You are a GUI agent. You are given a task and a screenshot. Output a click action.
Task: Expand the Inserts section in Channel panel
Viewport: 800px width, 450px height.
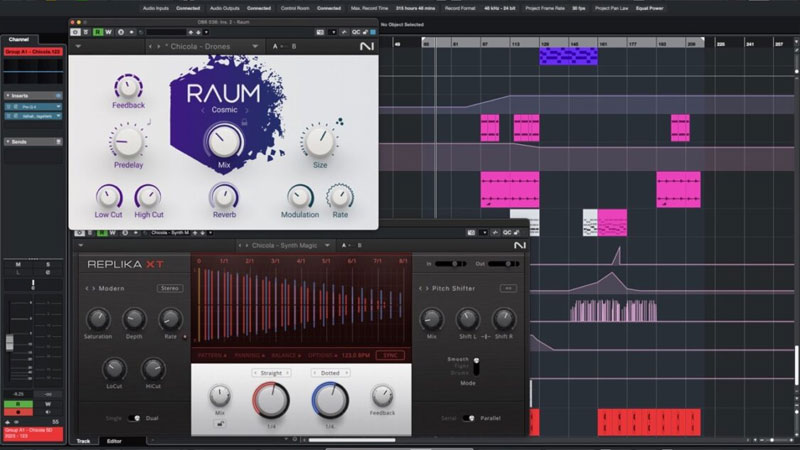point(33,96)
